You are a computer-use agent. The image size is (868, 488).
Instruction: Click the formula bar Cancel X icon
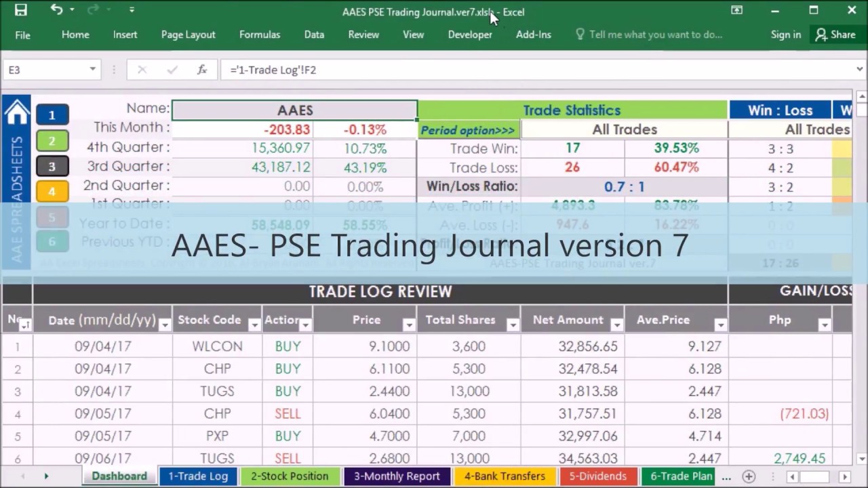142,70
